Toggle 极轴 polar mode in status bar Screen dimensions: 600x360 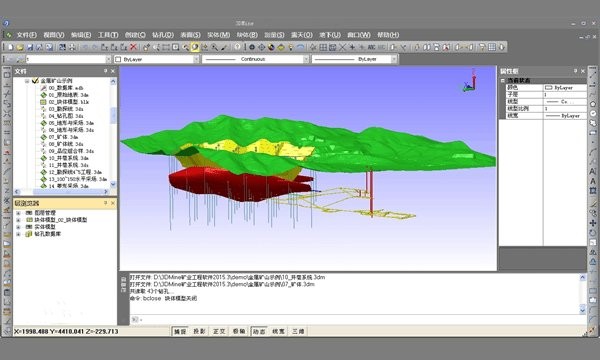pos(239,331)
